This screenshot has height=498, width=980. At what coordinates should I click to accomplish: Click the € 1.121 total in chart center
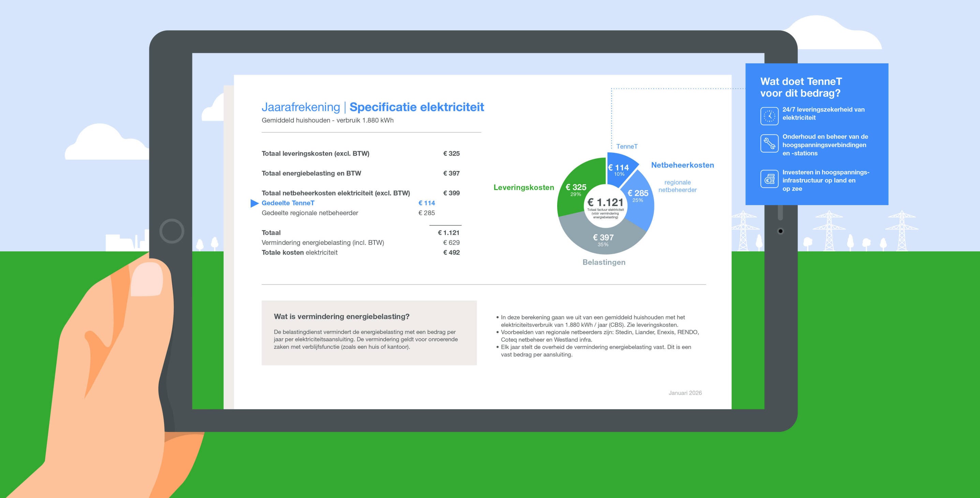605,202
